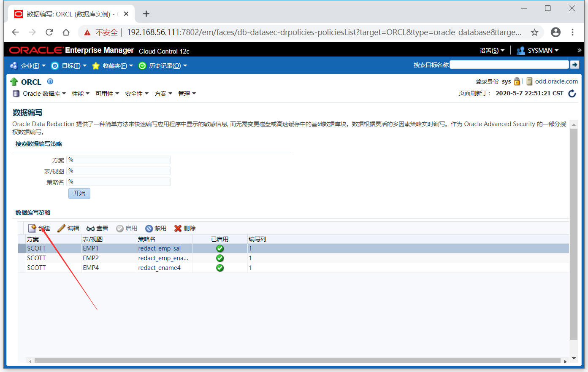588x372 pixels.
Task: Click 编辑 pencil edit button
Action: (x=68, y=228)
